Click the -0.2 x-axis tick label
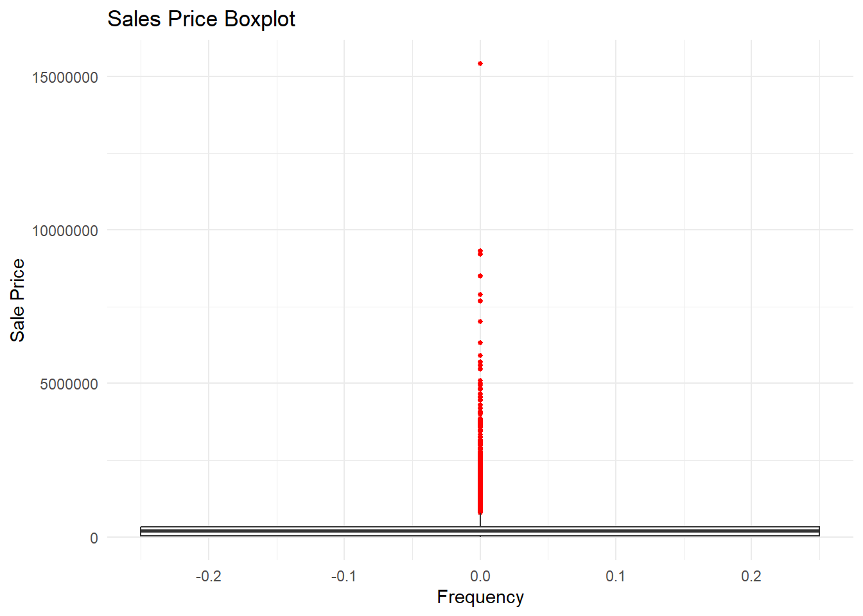This screenshot has height=616, width=863. 208,576
